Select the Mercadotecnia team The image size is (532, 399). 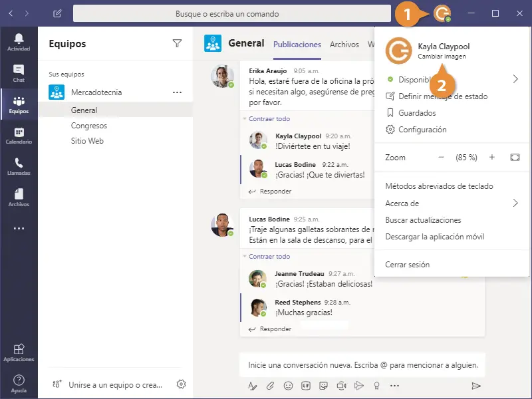96,92
